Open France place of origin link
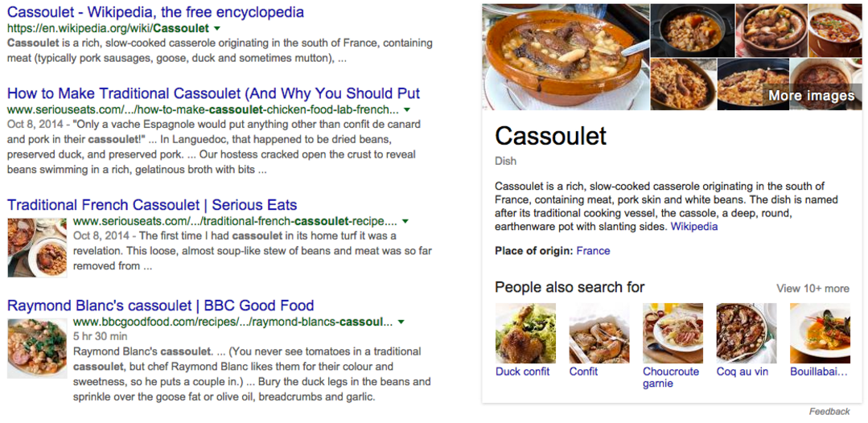The image size is (868, 423). click(593, 251)
